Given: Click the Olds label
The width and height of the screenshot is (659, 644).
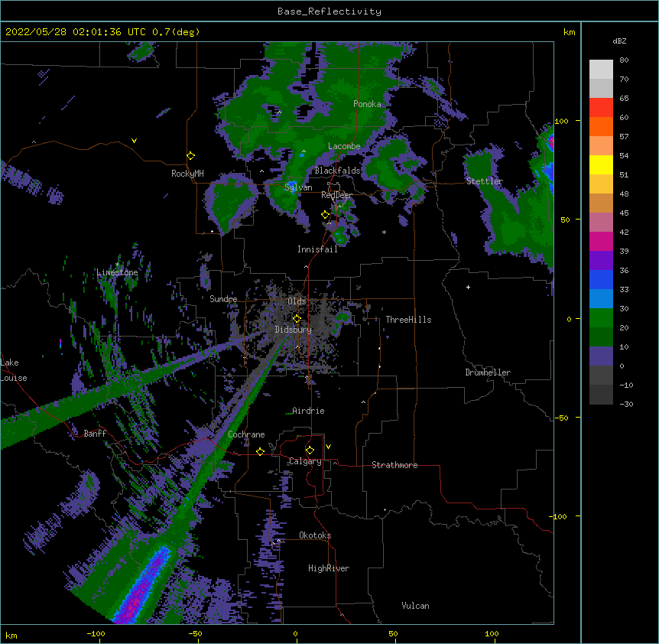Looking at the screenshot, I should pos(297,301).
